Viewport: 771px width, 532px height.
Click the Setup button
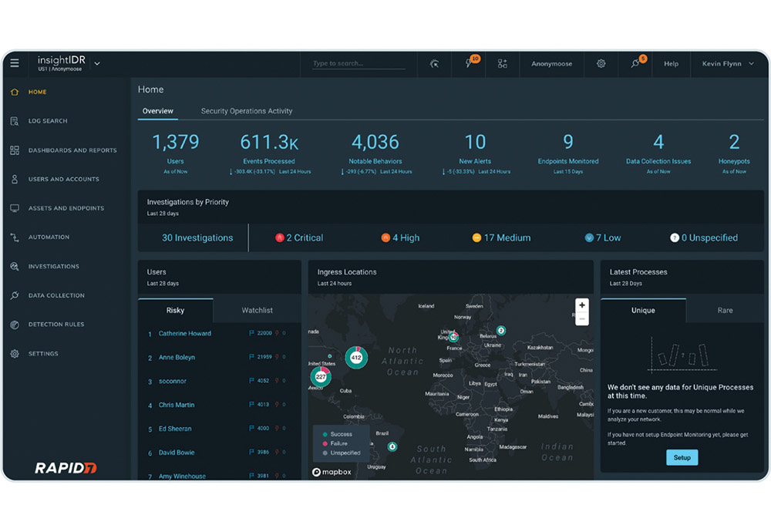682,457
